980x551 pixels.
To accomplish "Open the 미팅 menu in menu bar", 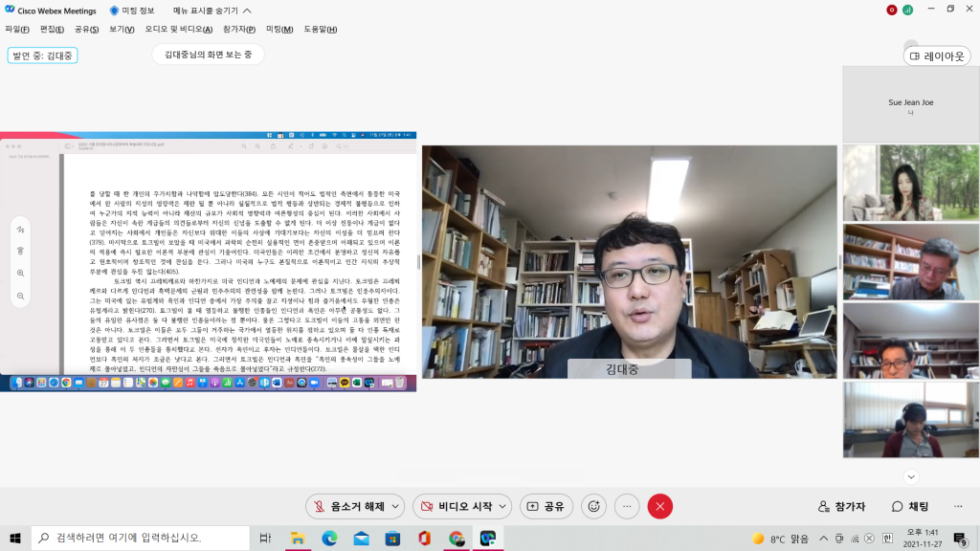I will 278,30.
